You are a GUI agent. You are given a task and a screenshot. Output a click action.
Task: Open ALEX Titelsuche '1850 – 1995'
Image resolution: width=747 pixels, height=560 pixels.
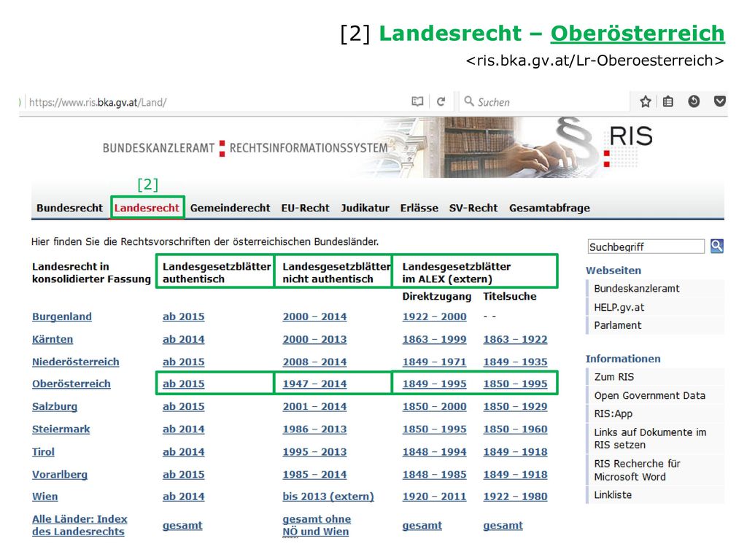(516, 384)
